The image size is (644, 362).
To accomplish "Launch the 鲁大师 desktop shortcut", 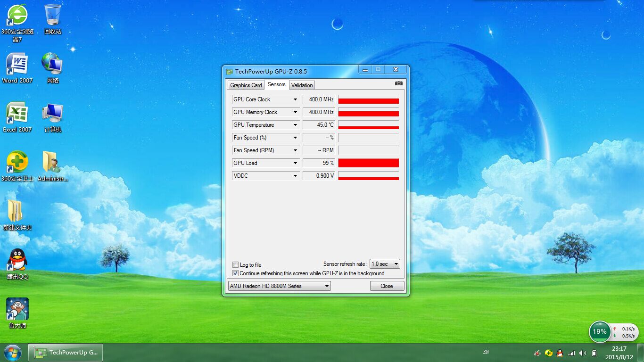I will [x=17, y=313].
